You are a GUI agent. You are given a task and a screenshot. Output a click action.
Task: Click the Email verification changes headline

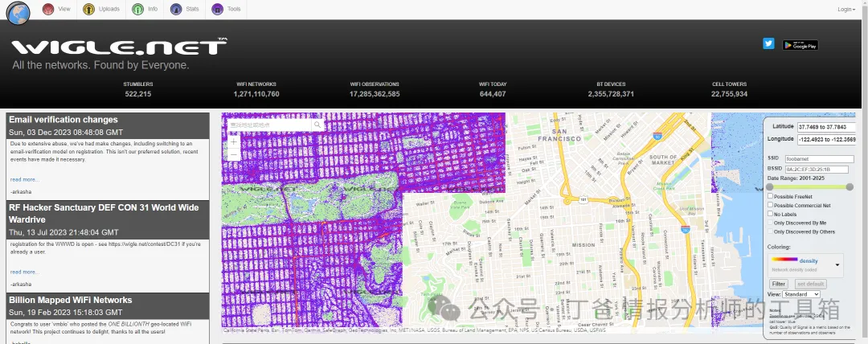(x=63, y=120)
